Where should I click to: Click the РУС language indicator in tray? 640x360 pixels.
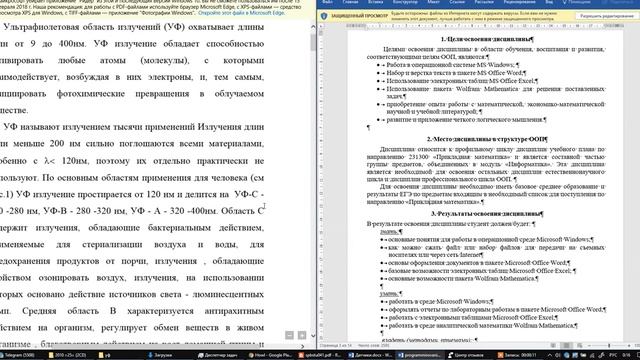coord(613,355)
